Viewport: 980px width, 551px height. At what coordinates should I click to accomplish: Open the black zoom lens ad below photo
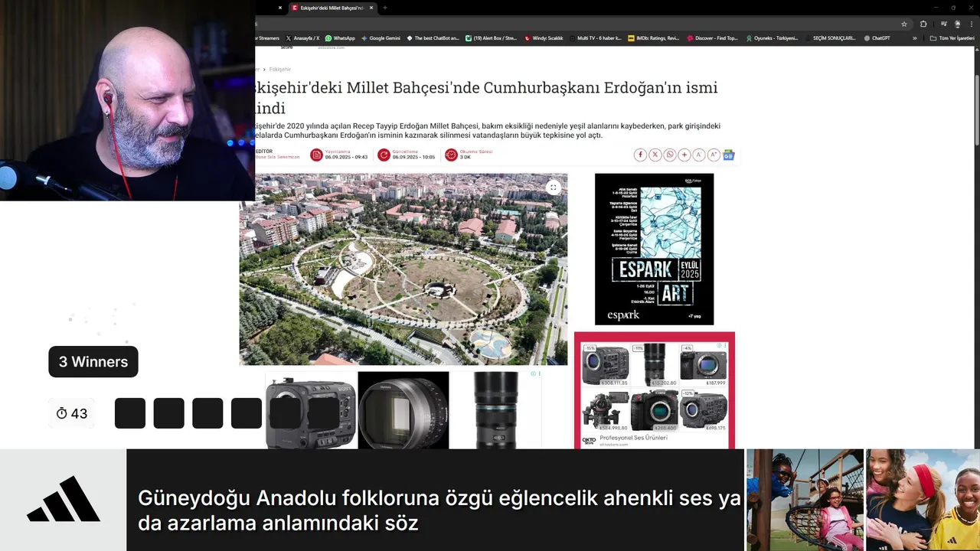495,410
